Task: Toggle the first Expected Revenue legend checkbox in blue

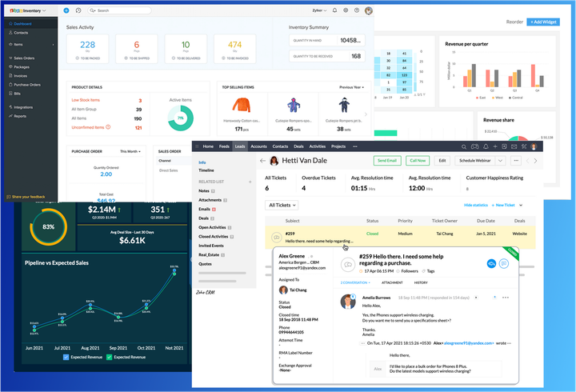Action: pyautogui.click(x=66, y=357)
